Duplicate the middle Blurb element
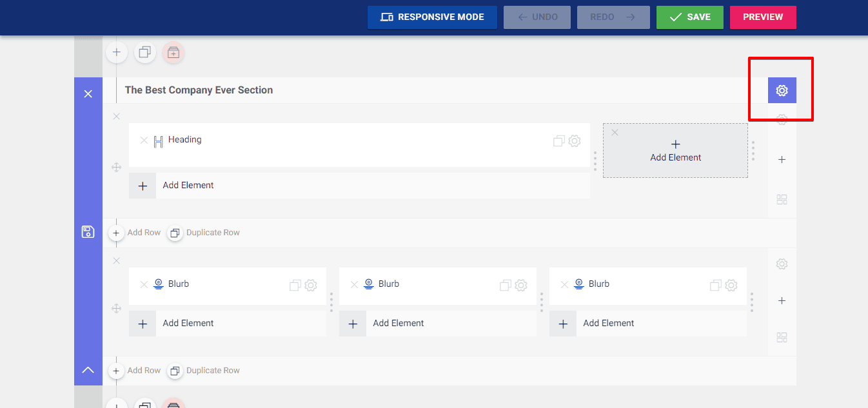The width and height of the screenshot is (868, 408). 505,285
